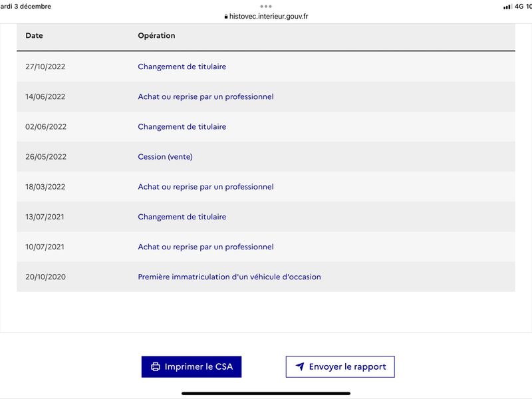This screenshot has width=532, height=399.
Task: Click the Opération column header
Action: 156,36
